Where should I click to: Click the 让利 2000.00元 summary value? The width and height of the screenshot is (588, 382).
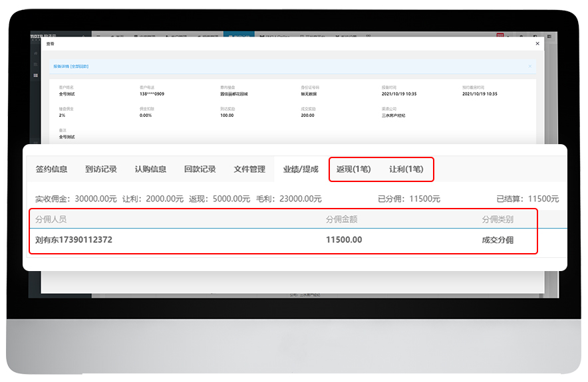click(164, 199)
